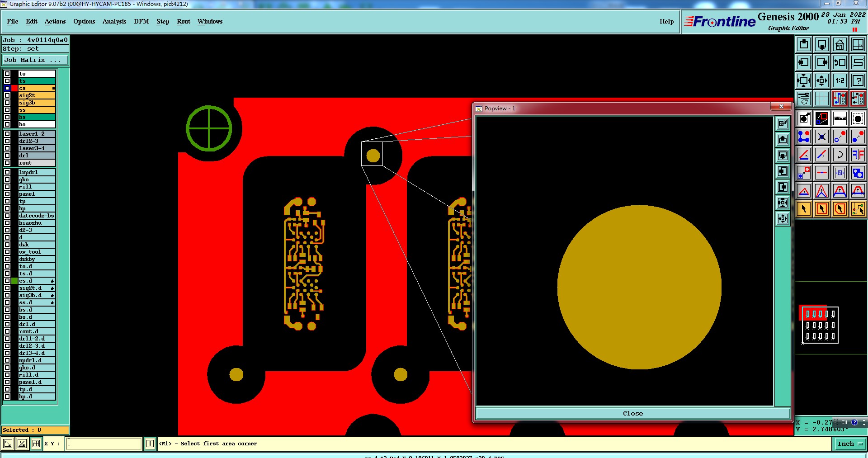This screenshot has height=458, width=868.
Task: Select the net select tool icon
Action: click(x=858, y=209)
